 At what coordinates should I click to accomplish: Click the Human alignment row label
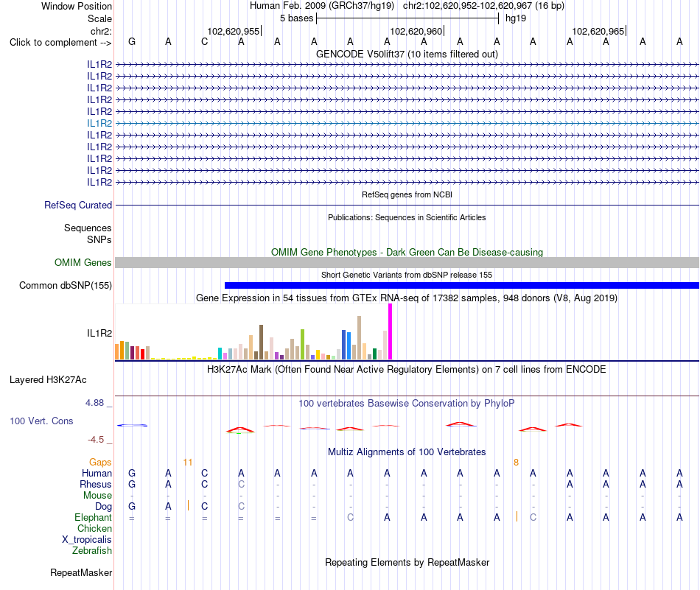[x=97, y=473]
